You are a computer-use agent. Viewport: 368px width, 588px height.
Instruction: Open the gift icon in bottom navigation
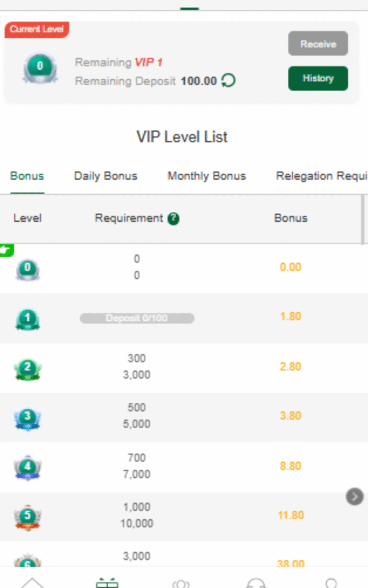(107, 582)
